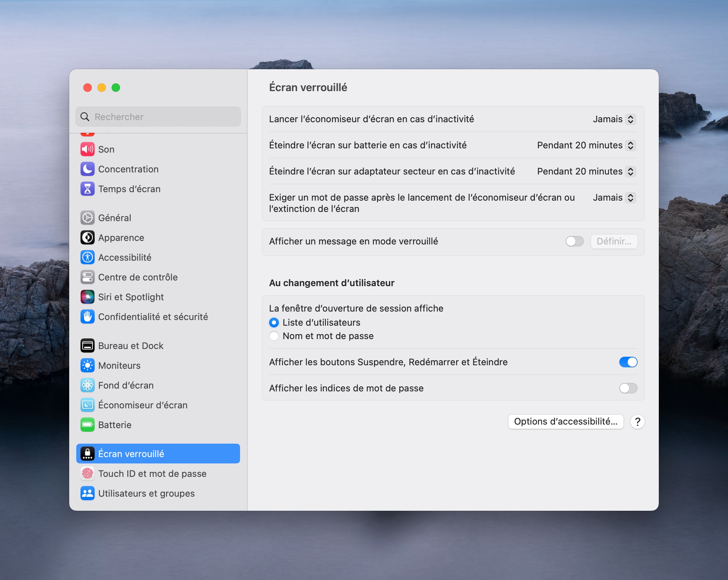Viewport: 728px width, 580px height.
Task: Open Utilisateurs et groupes section
Action: (146, 493)
